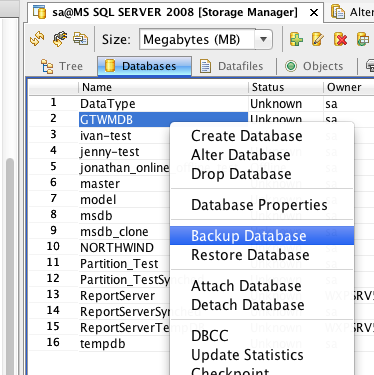The image size is (374, 375).
Task: Switch to the Datafiles tab
Action: (231, 66)
